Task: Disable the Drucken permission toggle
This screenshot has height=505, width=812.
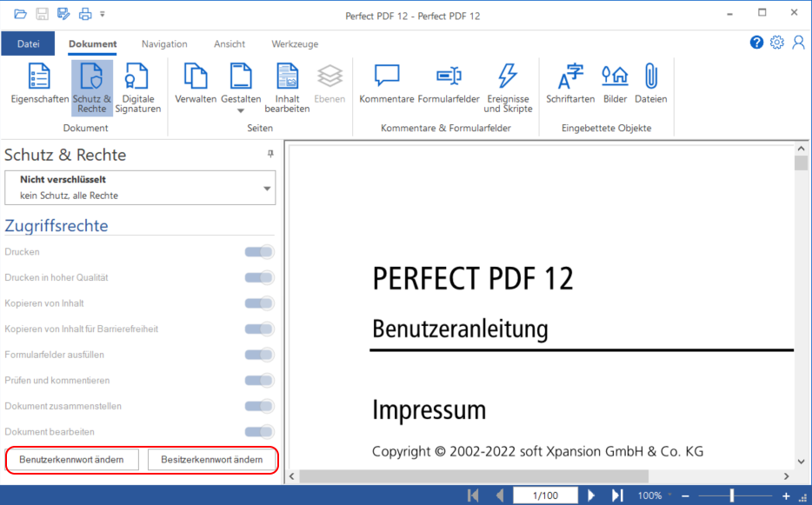Action: click(258, 251)
